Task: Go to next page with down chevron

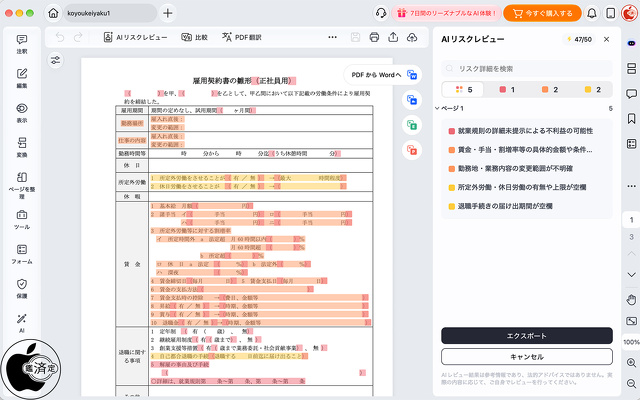Action: point(631,274)
